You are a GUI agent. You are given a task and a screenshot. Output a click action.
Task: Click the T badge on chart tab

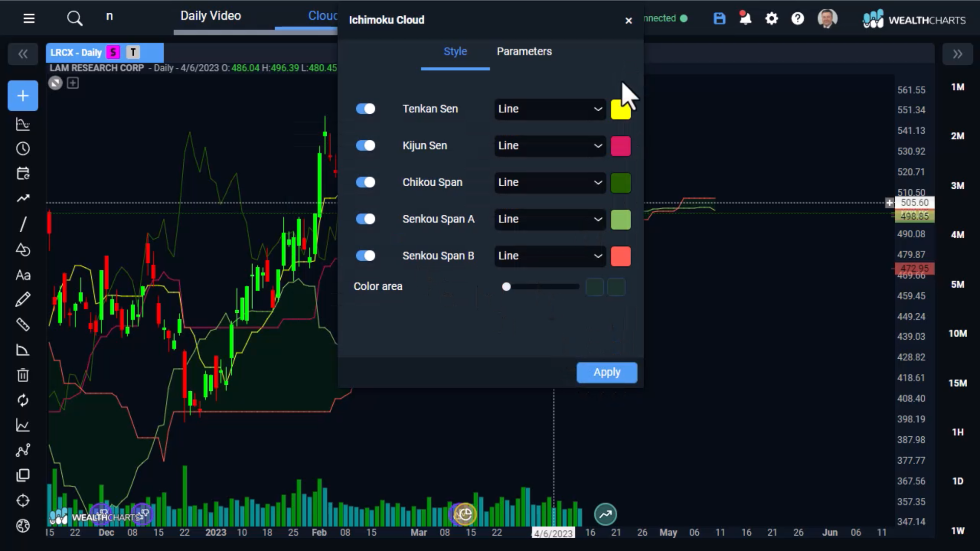pyautogui.click(x=133, y=52)
